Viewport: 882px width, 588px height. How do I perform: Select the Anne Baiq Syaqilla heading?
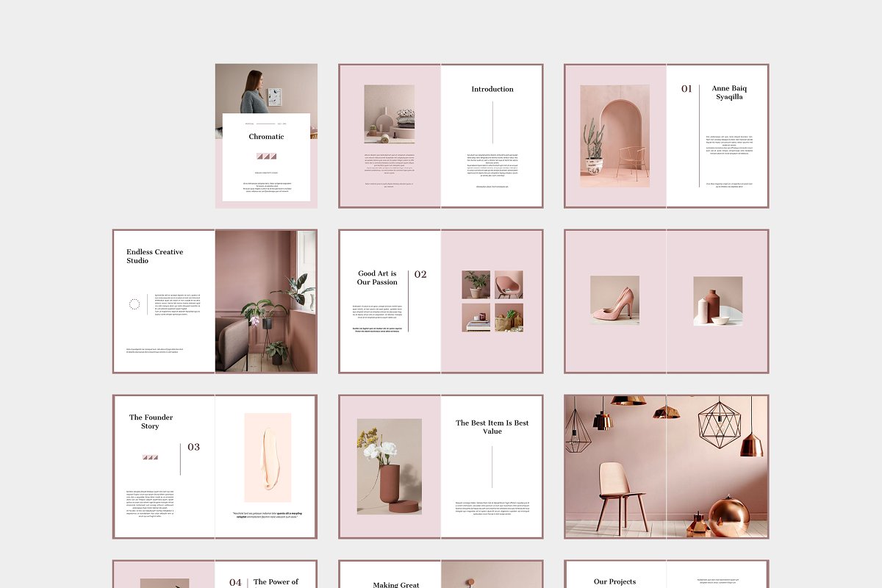[729, 93]
